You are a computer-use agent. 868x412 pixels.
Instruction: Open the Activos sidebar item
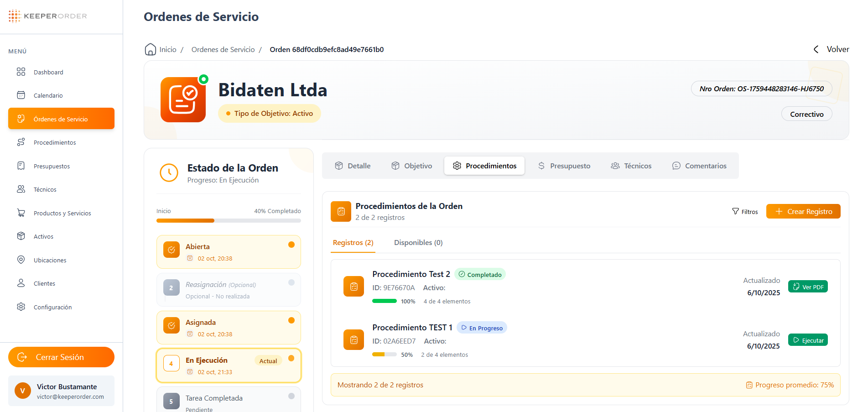pyautogui.click(x=44, y=236)
